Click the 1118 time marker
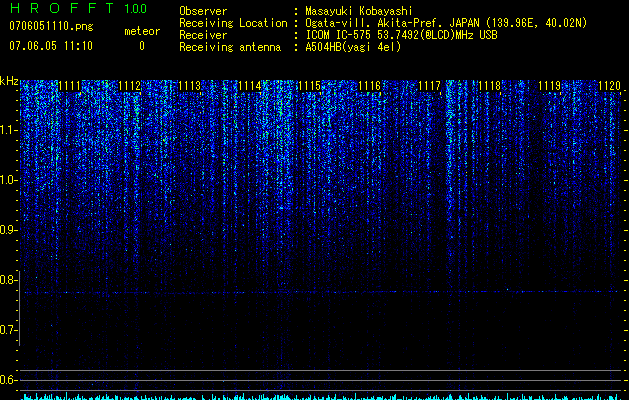629x400 pixels. click(x=489, y=86)
